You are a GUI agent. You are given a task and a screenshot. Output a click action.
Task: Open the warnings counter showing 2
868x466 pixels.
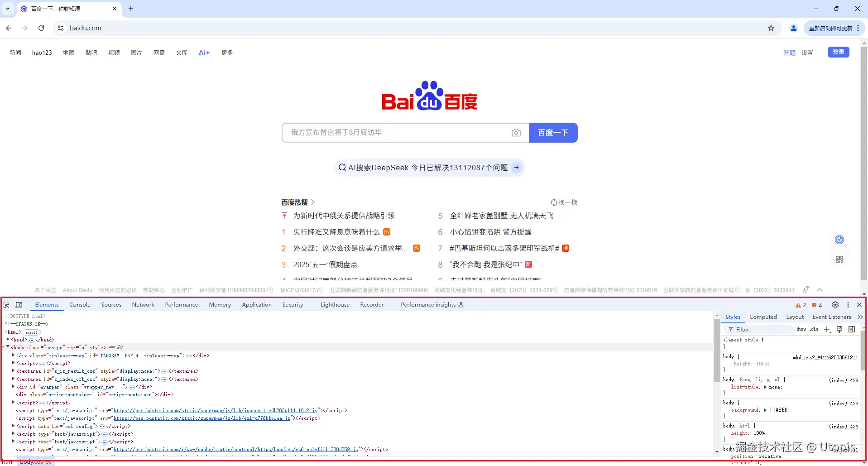click(801, 305)
